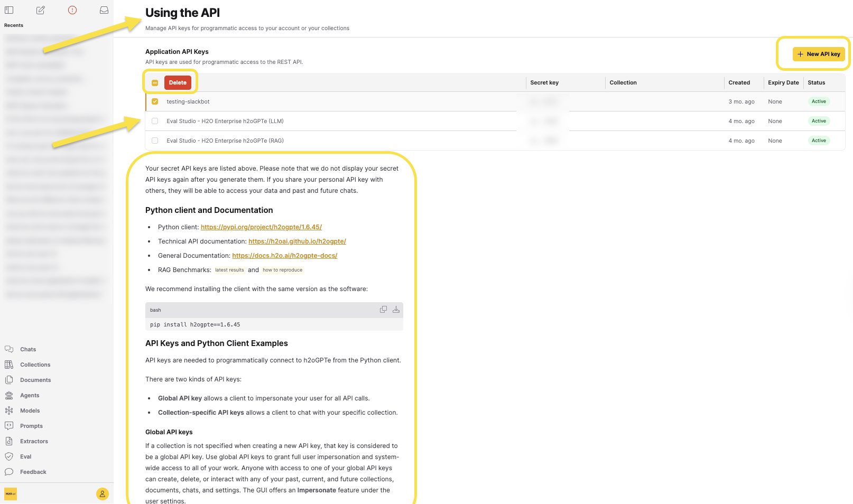This screenshot has height=504, width=853.
Task: Click the select-all checkbox in table header
Action: pos(155,82)
